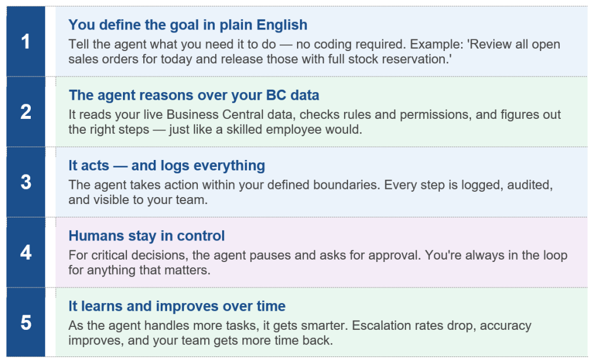594x364 pixels.
Task: Select the number 2 step badge
Action: [x=26, y=111]
